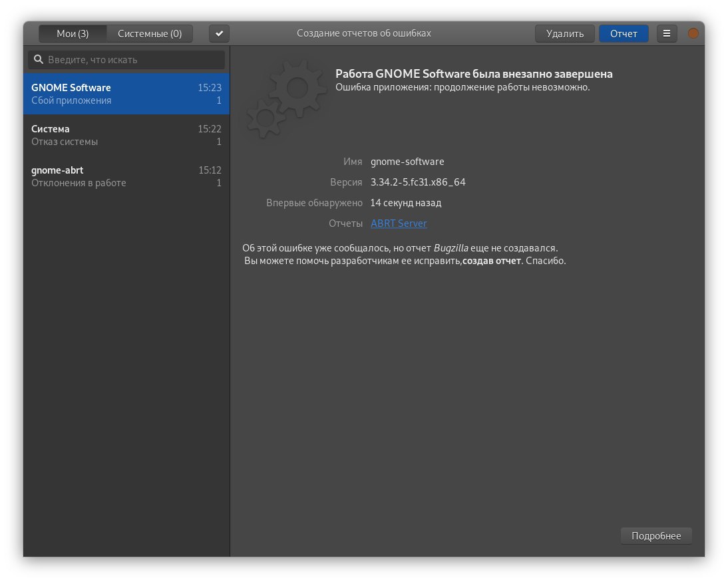Click the time 15:12 in gnome-abrt row
728x582 pixels.
coord(210,170)
